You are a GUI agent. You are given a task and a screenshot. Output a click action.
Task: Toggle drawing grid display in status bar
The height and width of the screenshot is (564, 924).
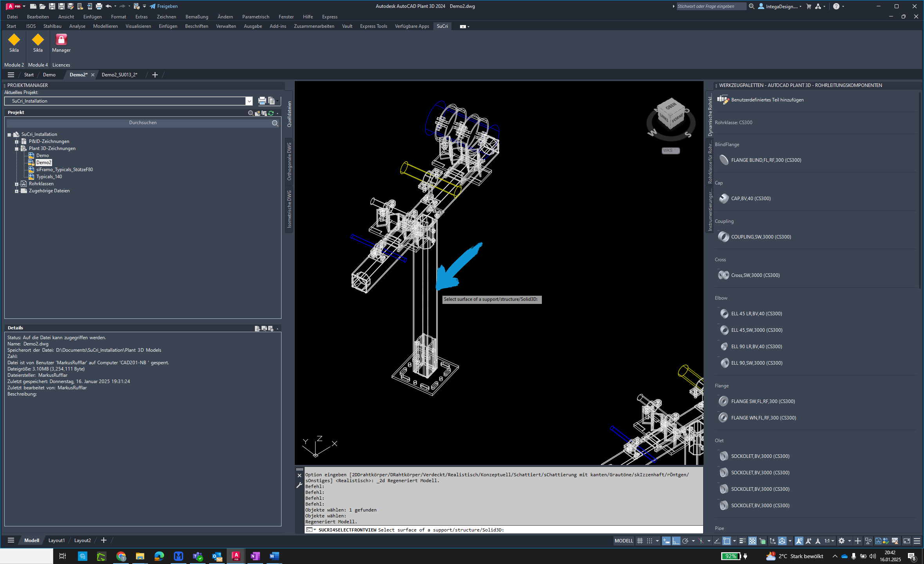coord(640,541)
